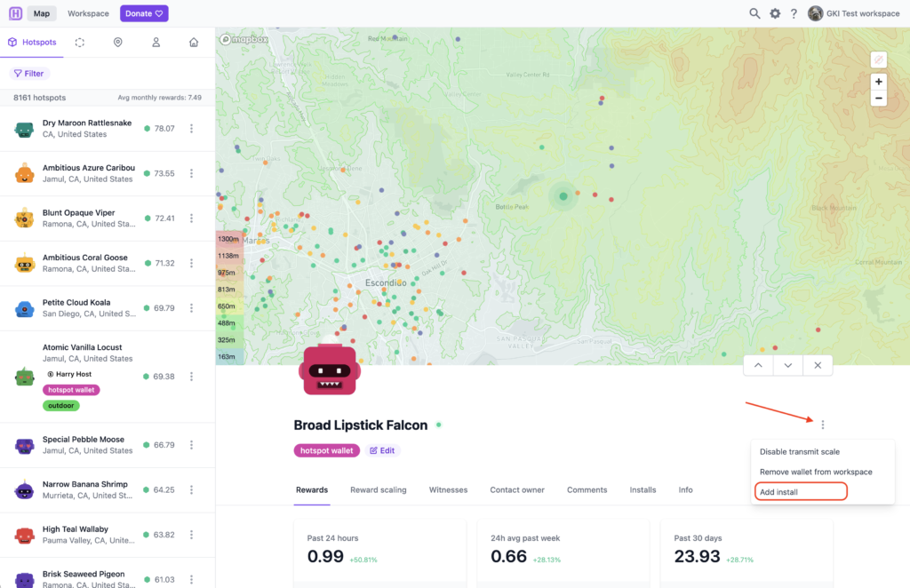The image size is (910, 588).
Task: Click the search magnifier icon in header
Action: (x=754, y=13)
